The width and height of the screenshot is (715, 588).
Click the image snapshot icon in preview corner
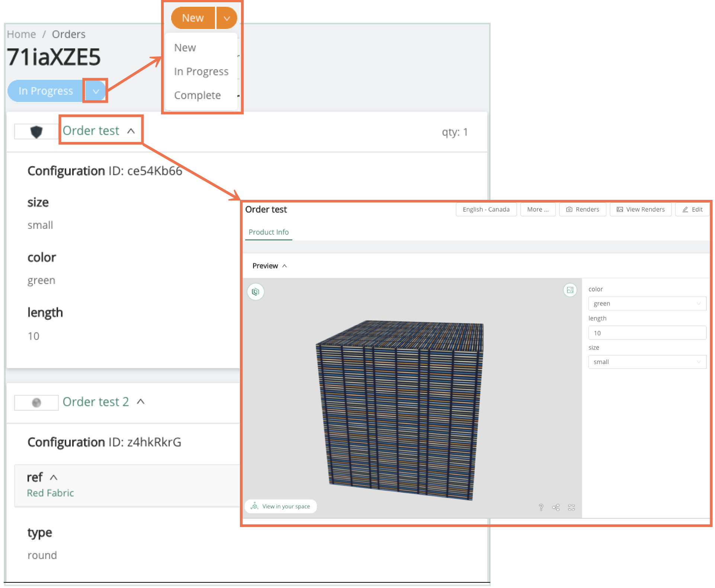[570, 290]
